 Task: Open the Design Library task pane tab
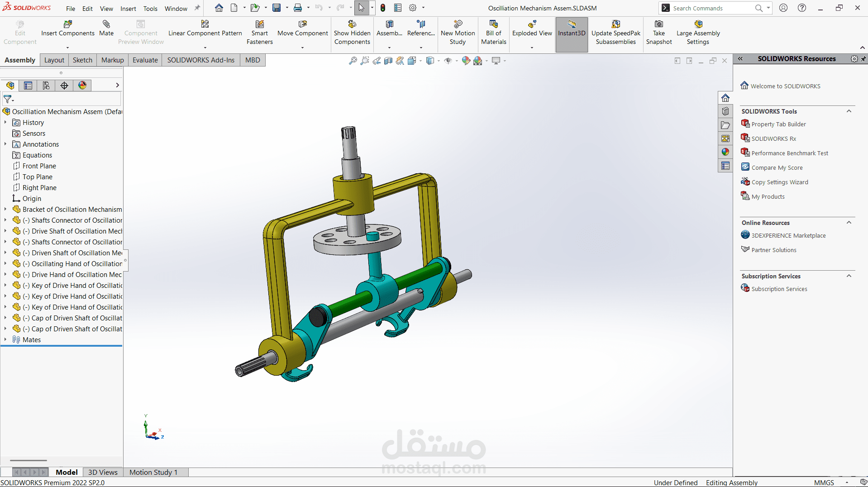[725, 111]
